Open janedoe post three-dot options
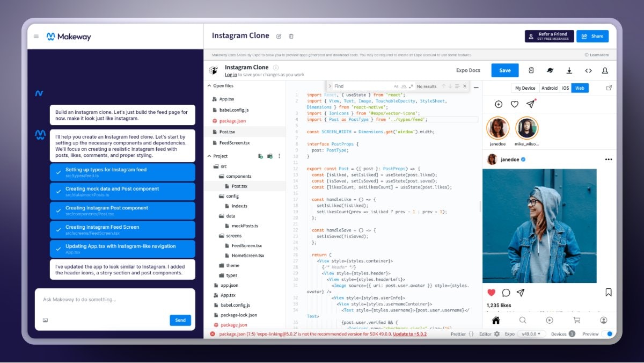The image size is (644, 363). pyautogui.click(x=609, y=159)
